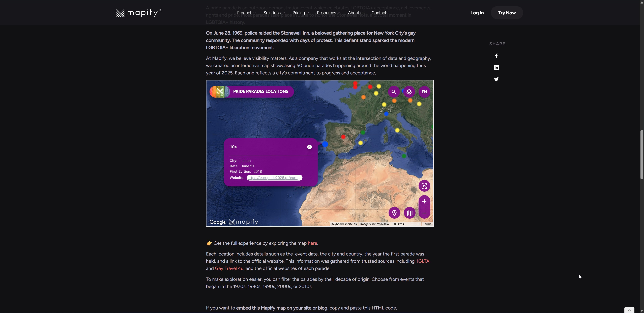Share the article on Facebook

496,56
